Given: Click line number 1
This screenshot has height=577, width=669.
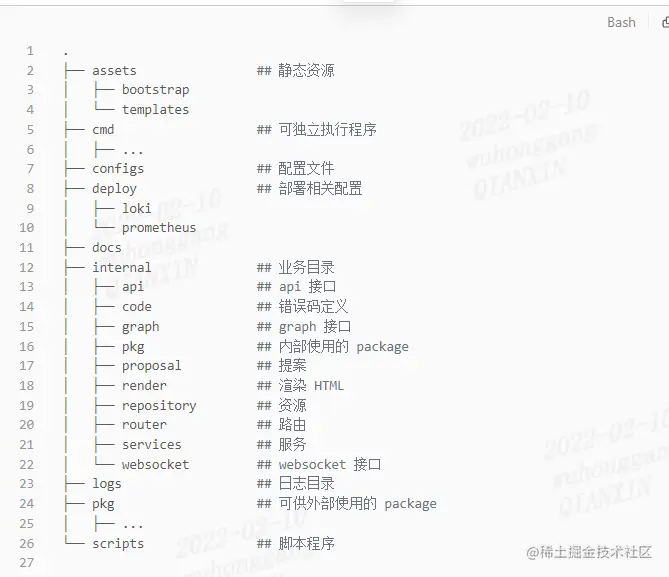Looking at the screenshot, I should (30, 51).
